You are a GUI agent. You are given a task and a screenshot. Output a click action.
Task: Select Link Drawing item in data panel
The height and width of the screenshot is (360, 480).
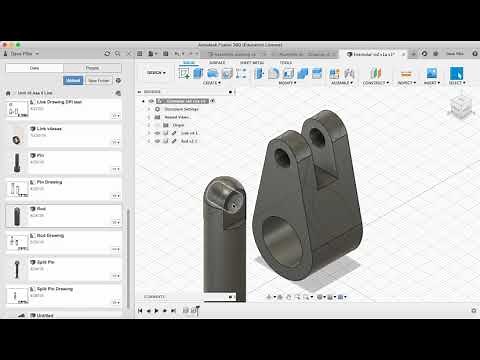[x=64, y=109]
